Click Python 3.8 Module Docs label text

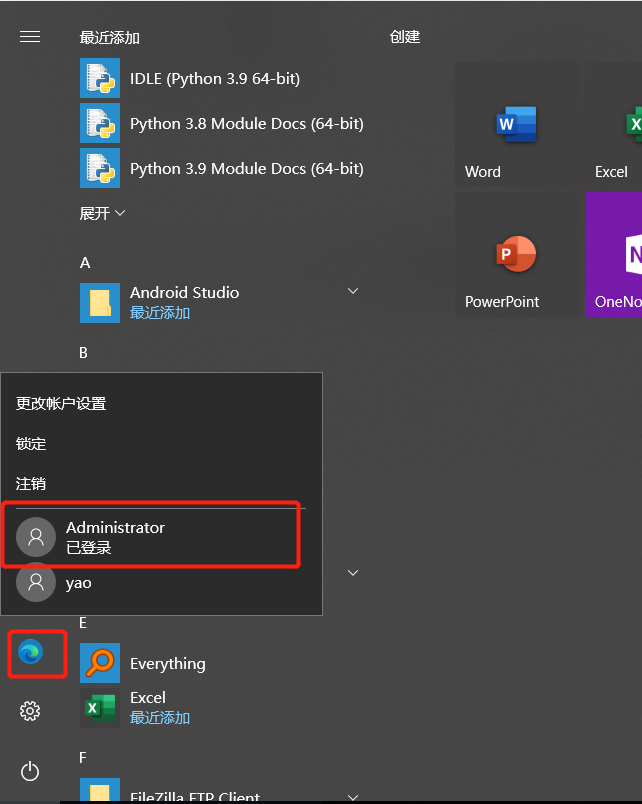[247, 124]
